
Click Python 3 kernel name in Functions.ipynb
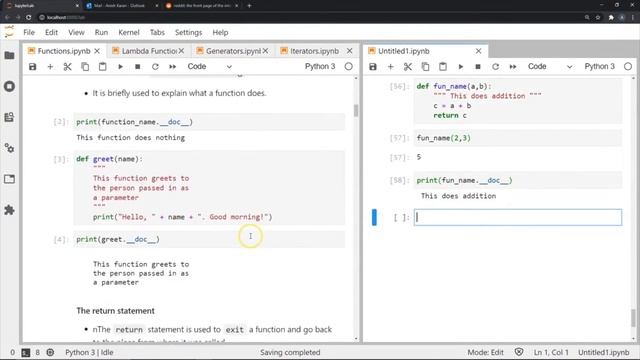320,67
